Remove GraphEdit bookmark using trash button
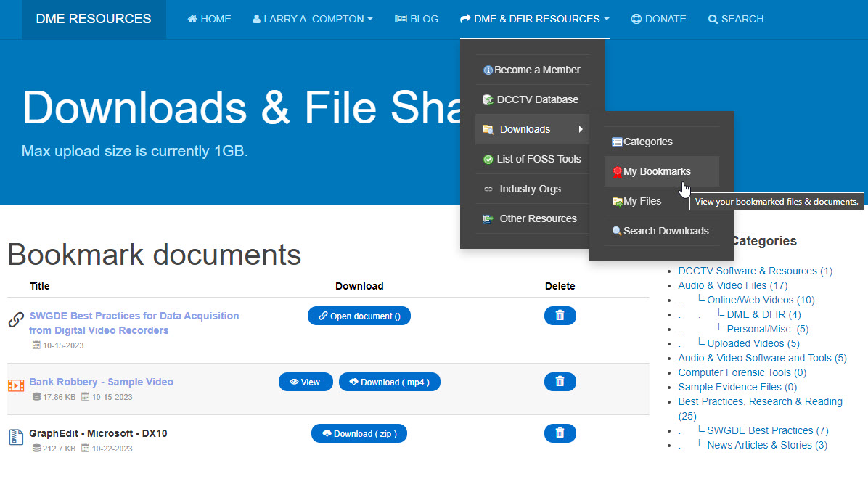The image size is (868, 487). click(560, 433)
